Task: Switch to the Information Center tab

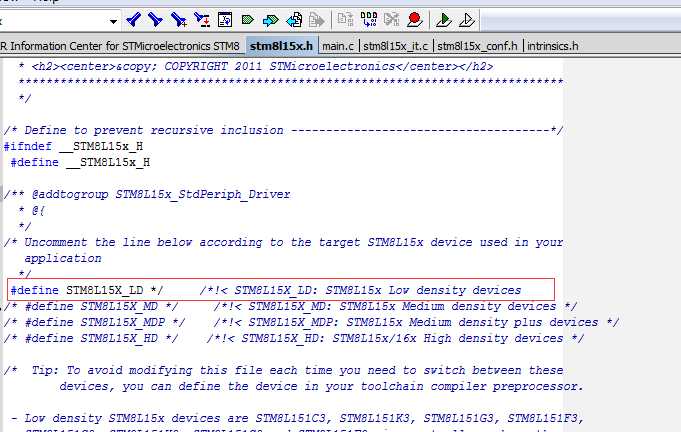Action: pyautogui.click(x=120, y=46)
